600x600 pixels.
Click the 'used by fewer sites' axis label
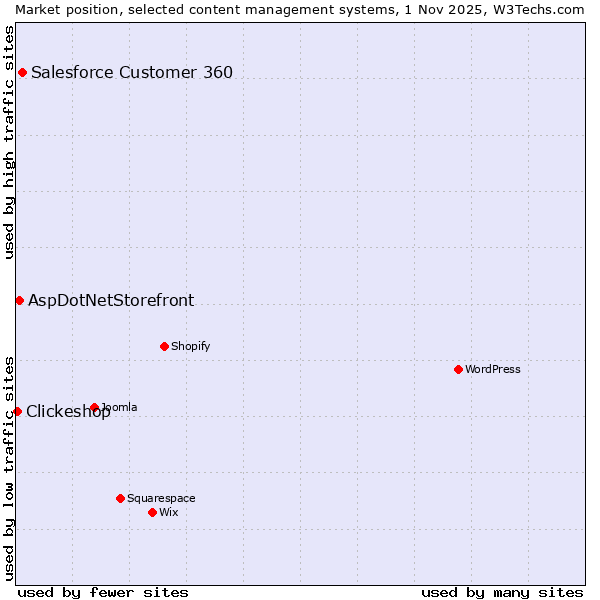[103, 592]
